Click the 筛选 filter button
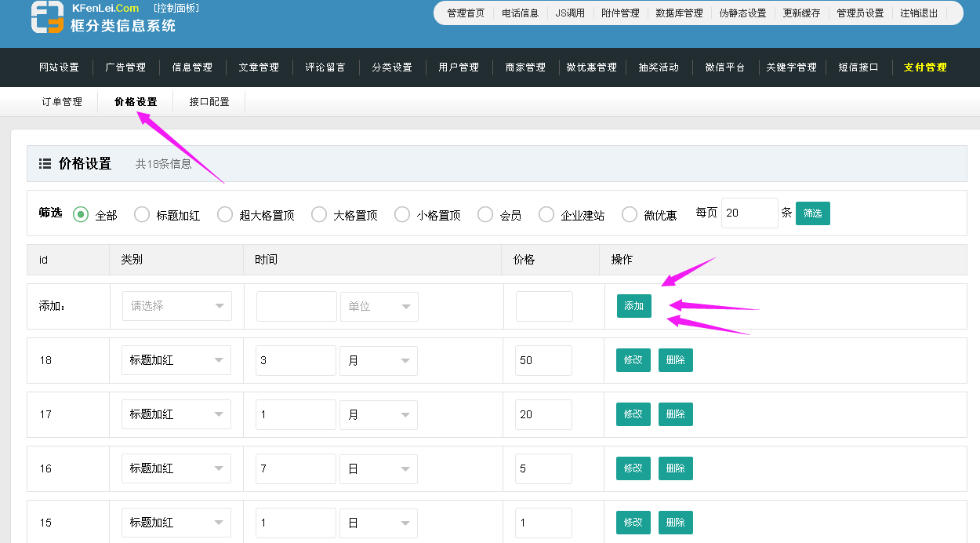 tap(812, 213)
